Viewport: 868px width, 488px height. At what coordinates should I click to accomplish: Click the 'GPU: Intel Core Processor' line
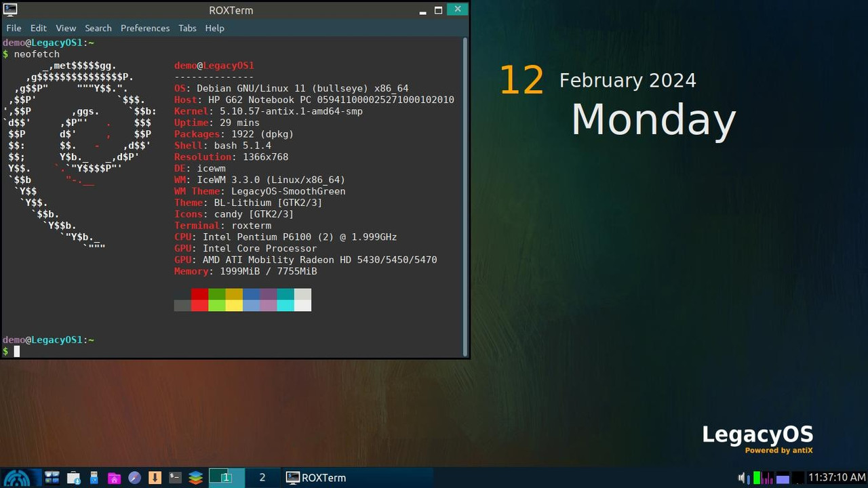(x=245, y=248)
